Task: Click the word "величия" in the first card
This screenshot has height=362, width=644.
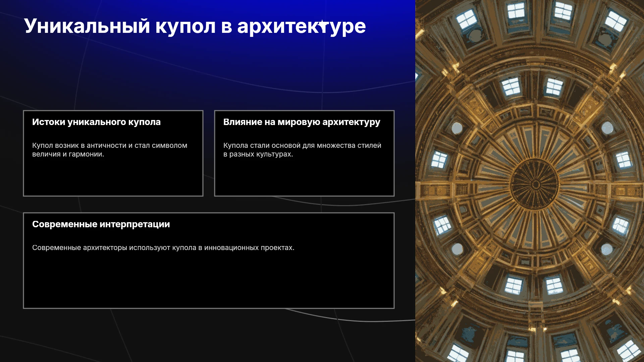Action: coord(46,154)
